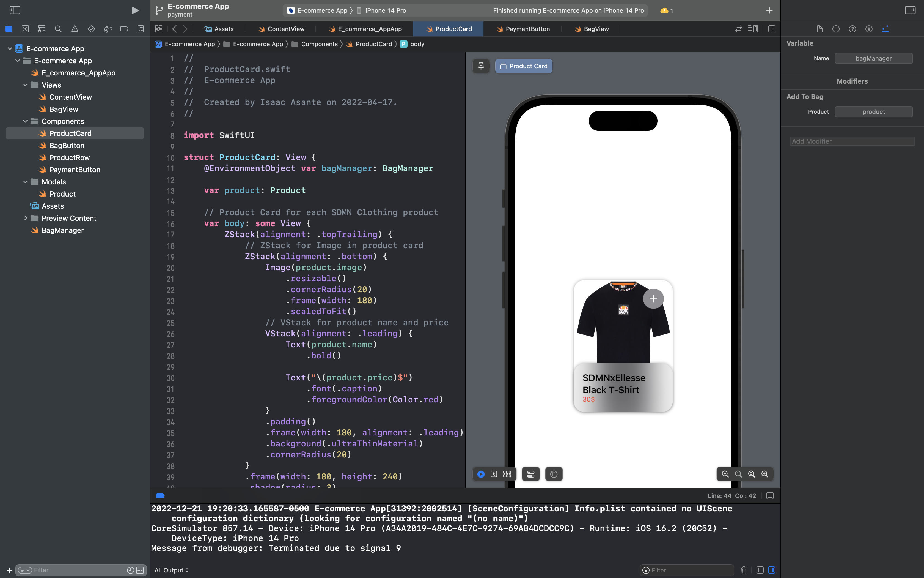Open the Source Control navigator
This screenshot has width=924, height=578.
[25, 29]
